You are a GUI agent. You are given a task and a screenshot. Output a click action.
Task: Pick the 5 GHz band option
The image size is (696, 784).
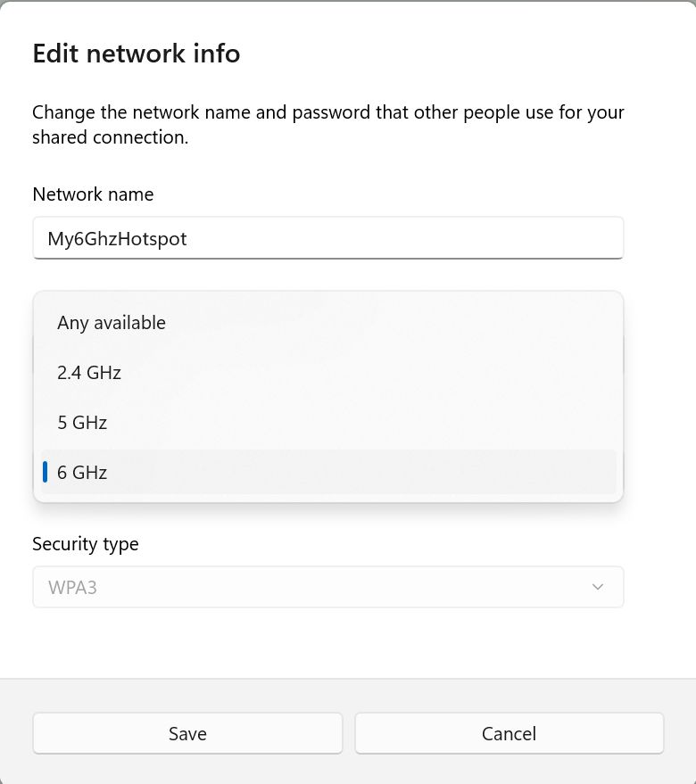point(82,423)
